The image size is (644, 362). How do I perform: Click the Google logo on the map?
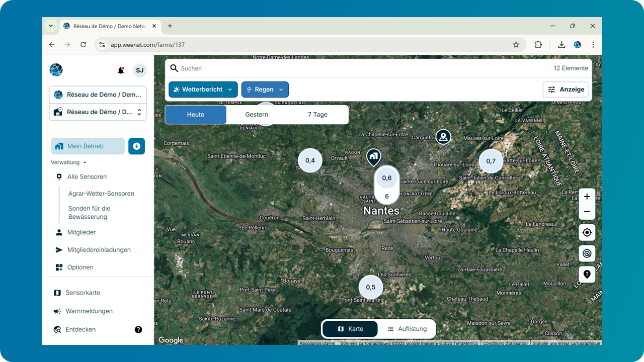(x=171, y=340)
